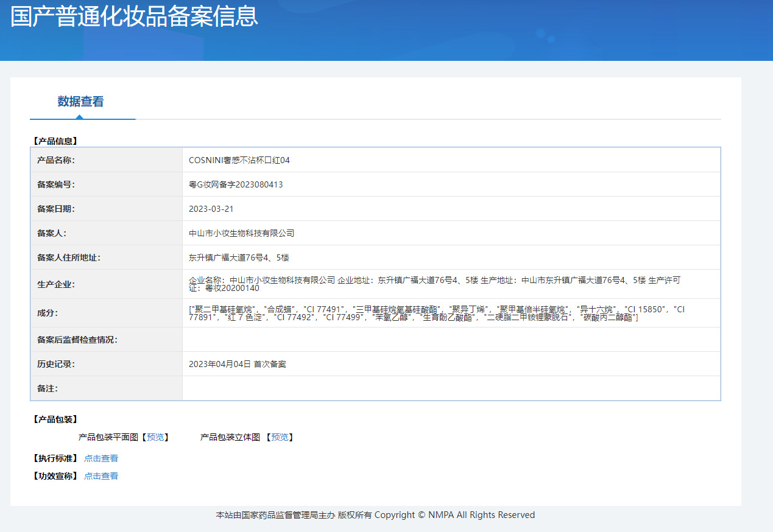Click the 【产品信息】 section header
773x532 pixels.
[x=52, y=140]
